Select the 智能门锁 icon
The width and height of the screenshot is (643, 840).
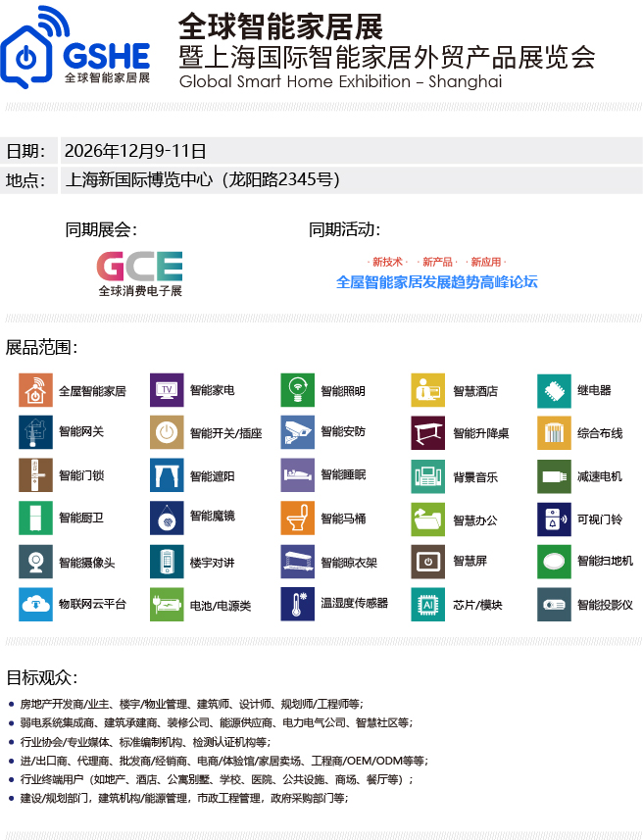click(36, 475)
